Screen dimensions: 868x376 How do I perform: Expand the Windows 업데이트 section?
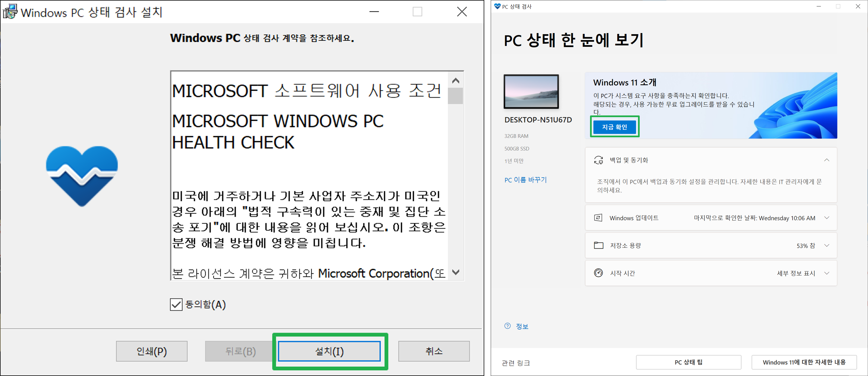coord(827,218)
